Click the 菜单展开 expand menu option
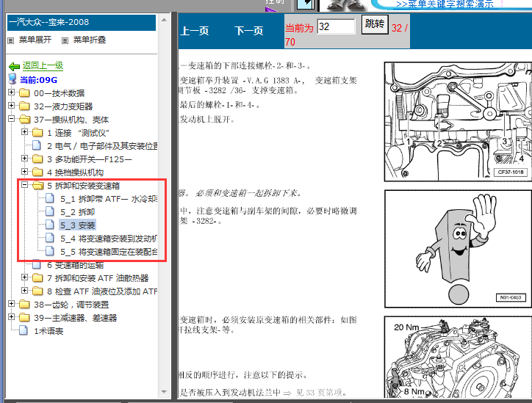The image size is (532, 403). tap(35, 40)
